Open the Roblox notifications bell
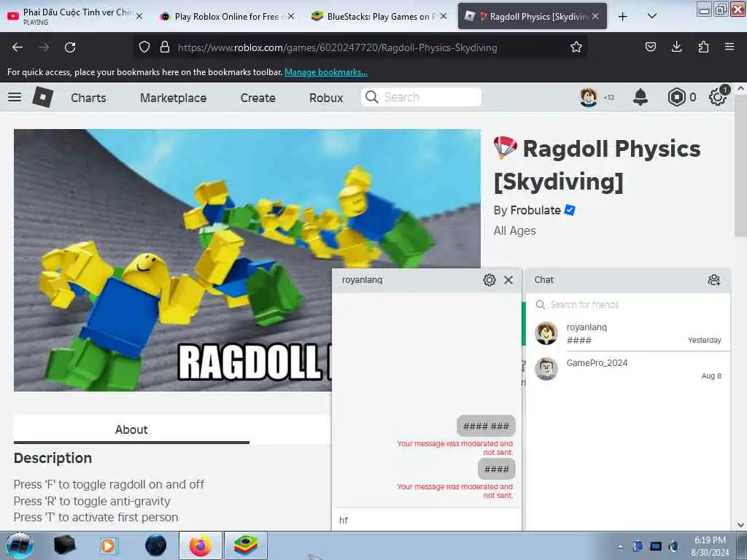747x560 pixels. (640, 97)
